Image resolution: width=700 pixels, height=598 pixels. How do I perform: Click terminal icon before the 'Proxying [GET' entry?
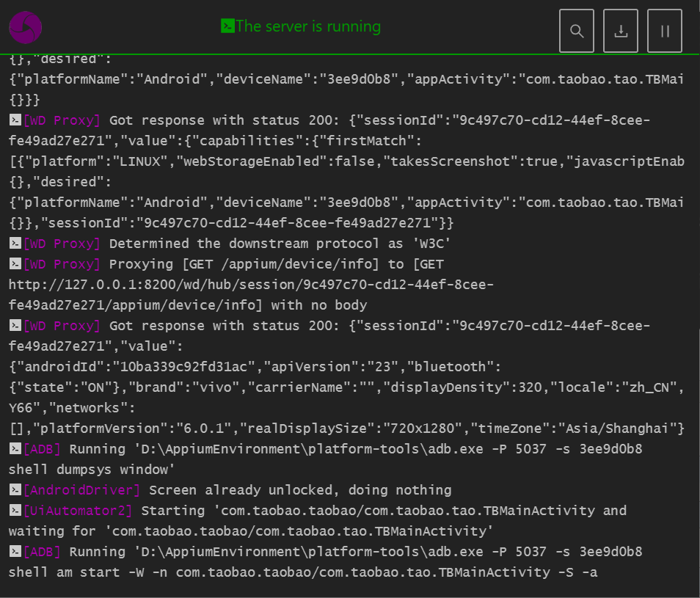coord(15,264)
